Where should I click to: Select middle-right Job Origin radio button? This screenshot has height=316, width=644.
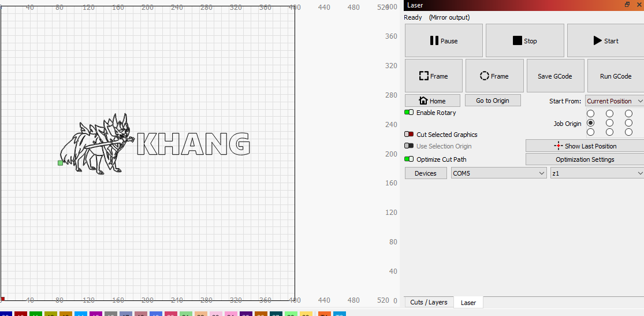tap(629, 123)
